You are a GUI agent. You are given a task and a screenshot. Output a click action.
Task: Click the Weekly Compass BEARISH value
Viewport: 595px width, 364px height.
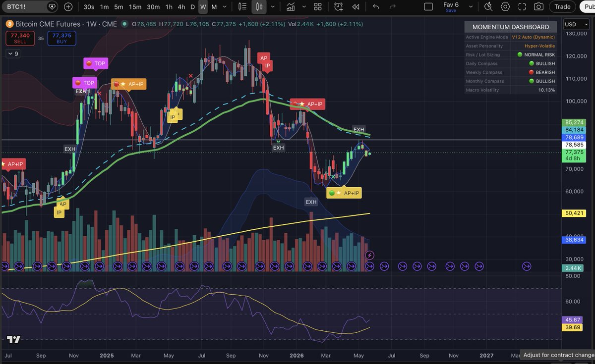point(541,73)
